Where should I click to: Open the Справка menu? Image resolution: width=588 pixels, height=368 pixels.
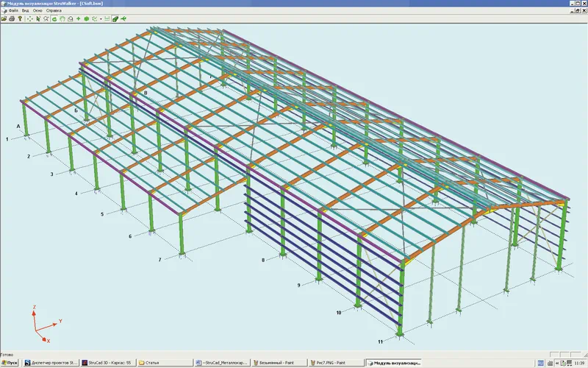(x=54, y=10)
